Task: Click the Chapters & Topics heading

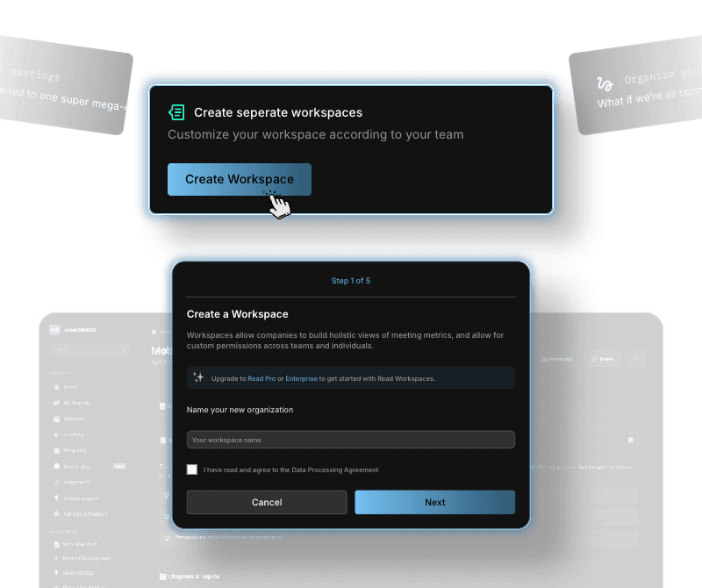Action: (194, 577)
